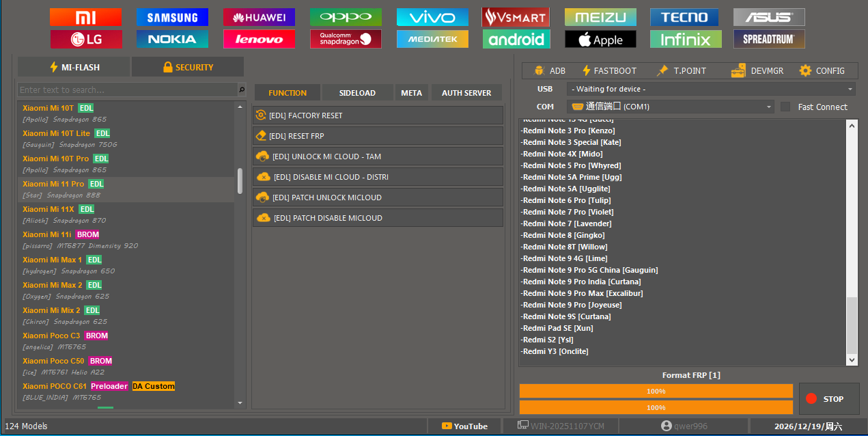Image resolution: width=868 pixels, height=436 pixels.
Task: Switch to the SECURITY tab
Action: tap(188, 67)
